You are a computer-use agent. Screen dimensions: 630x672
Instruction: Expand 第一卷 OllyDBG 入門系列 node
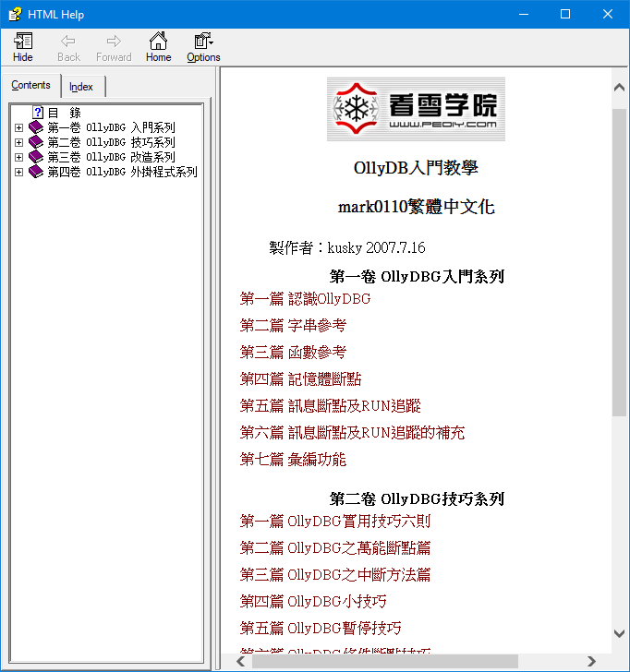(18, 127)
